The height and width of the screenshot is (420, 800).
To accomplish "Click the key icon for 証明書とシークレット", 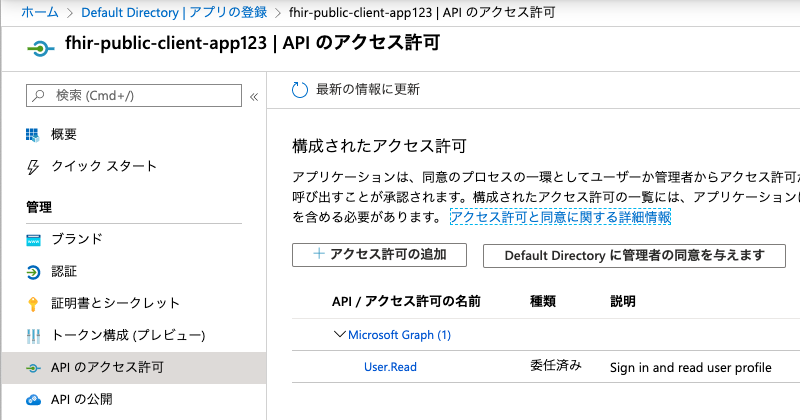I will (33, 304).
